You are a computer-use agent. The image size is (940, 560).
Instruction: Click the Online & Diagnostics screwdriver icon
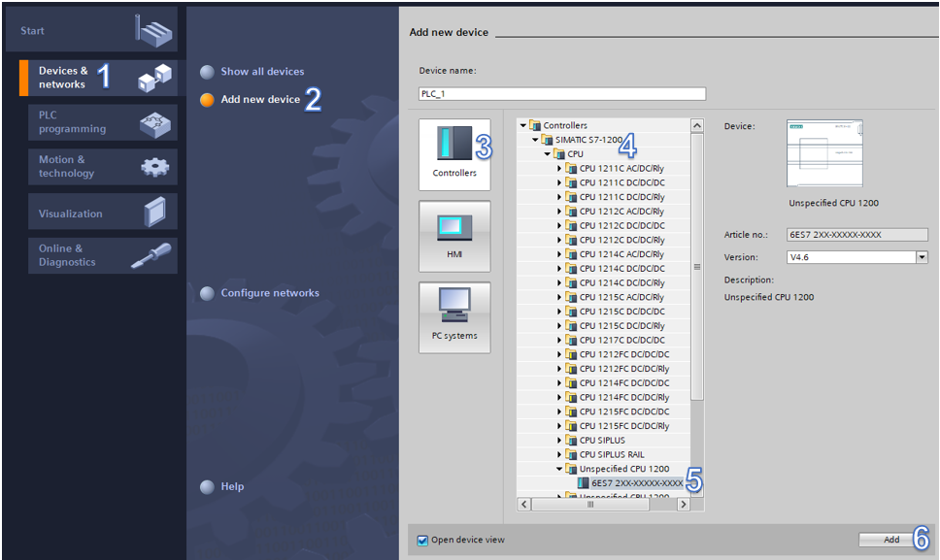151,255
